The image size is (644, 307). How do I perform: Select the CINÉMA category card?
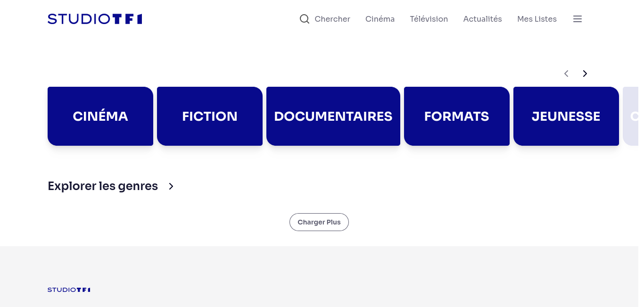(100, 116)
